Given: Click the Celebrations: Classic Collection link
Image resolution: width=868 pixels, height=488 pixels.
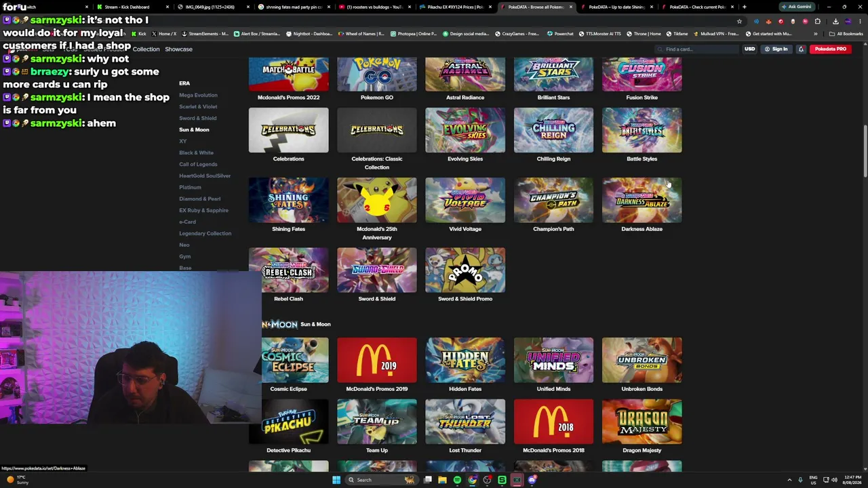Looking at the screenshot, I should click(376, 163).
